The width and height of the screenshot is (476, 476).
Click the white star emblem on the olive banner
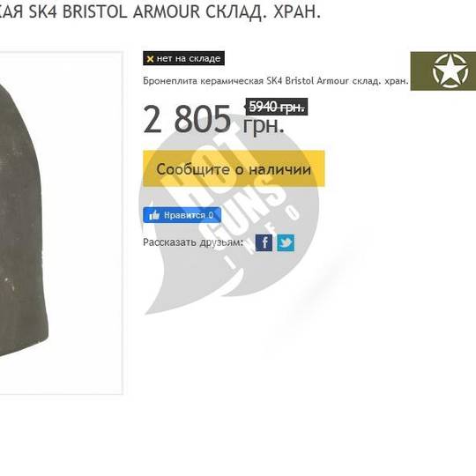(450, 71)
